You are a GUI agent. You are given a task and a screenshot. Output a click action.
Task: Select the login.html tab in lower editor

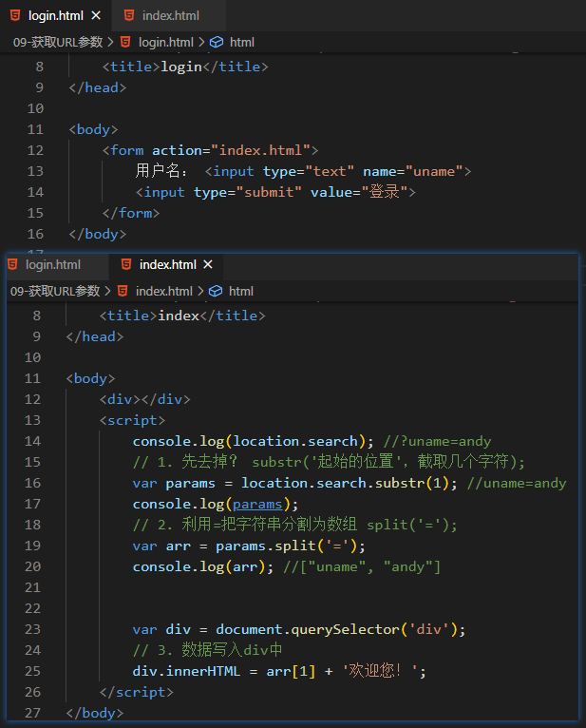pos(53,264)
